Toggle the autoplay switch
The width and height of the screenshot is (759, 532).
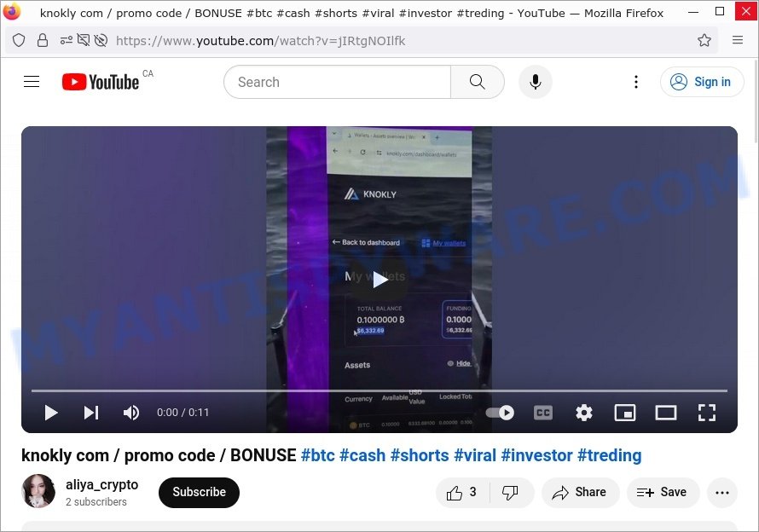click(500, 413)
